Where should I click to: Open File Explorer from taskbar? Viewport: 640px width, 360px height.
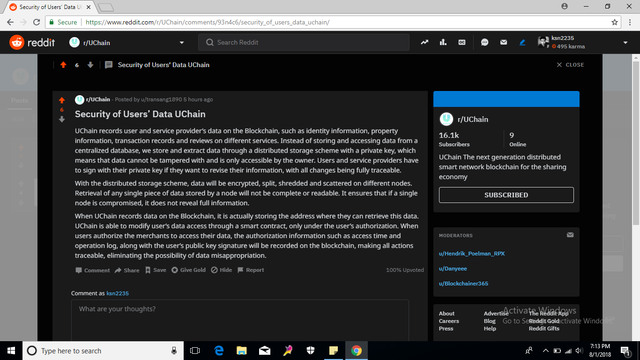click(242, 351)
